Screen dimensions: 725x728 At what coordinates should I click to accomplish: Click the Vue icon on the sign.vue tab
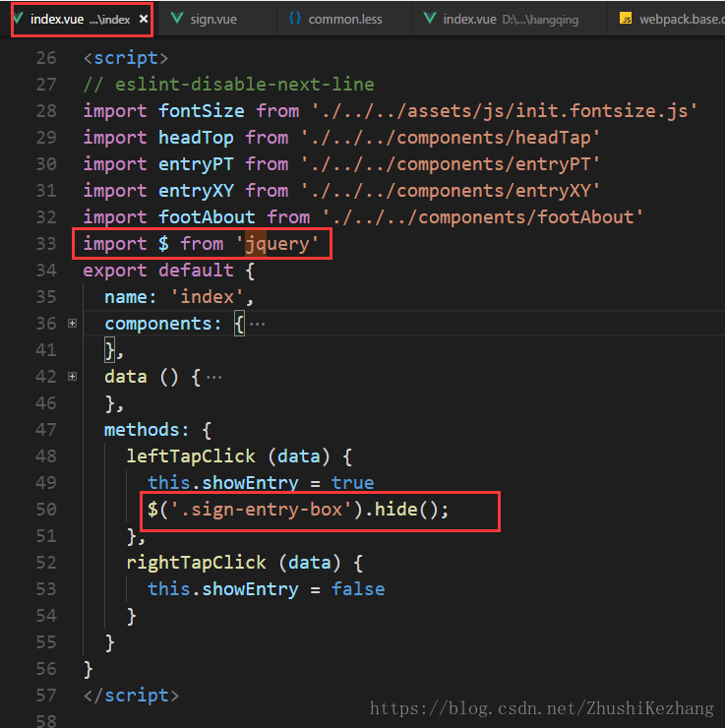177,19
